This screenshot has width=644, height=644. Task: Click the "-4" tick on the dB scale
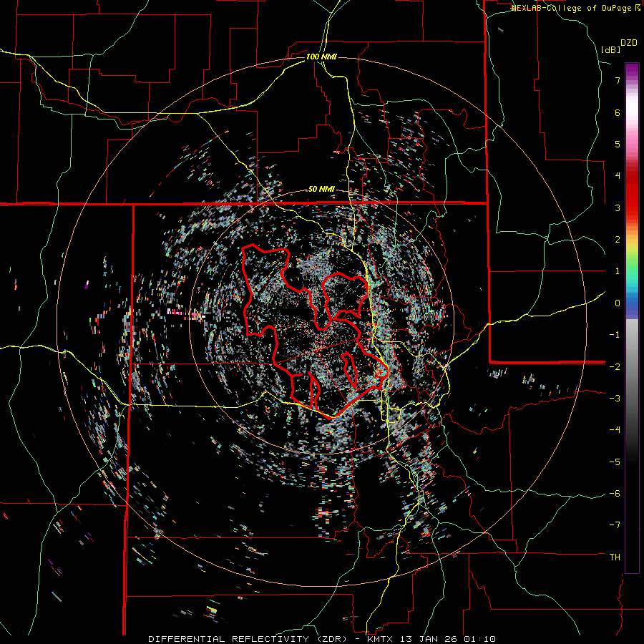[x=615, y=430]
